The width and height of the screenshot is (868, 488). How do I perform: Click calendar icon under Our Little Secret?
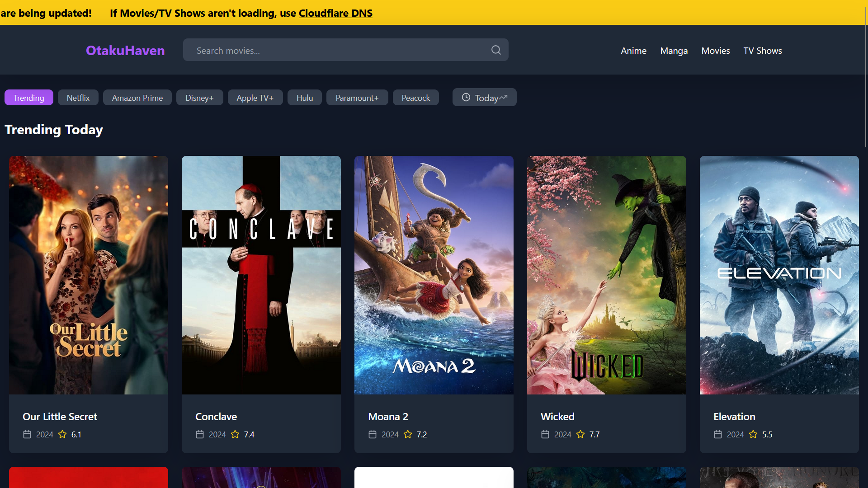coord(27,434)
